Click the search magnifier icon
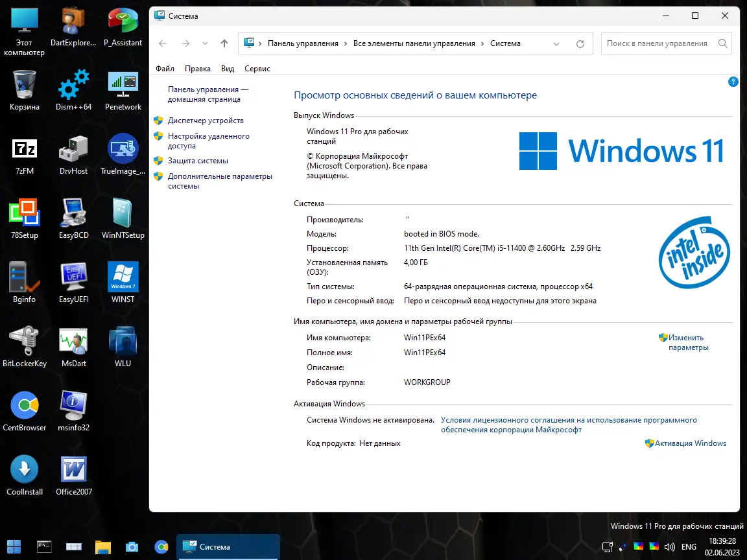 pos(723,43)
